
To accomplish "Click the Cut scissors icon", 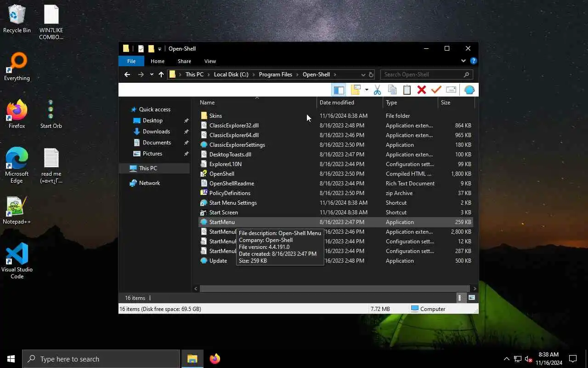I will point(377,90).
